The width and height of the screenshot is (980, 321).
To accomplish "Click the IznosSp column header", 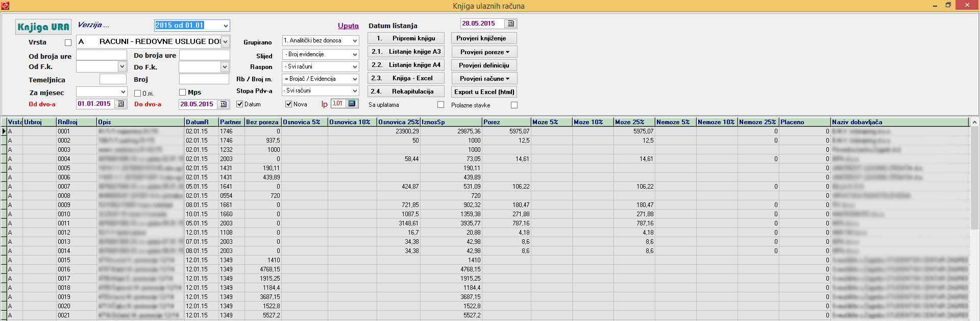I will (451, 122).
